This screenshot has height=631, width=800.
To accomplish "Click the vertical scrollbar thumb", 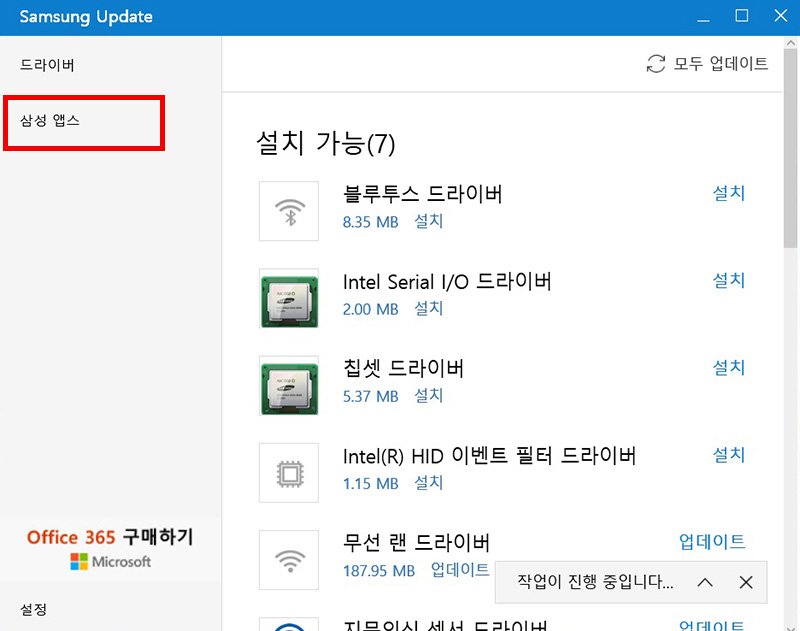I will (x=791, y=148).
